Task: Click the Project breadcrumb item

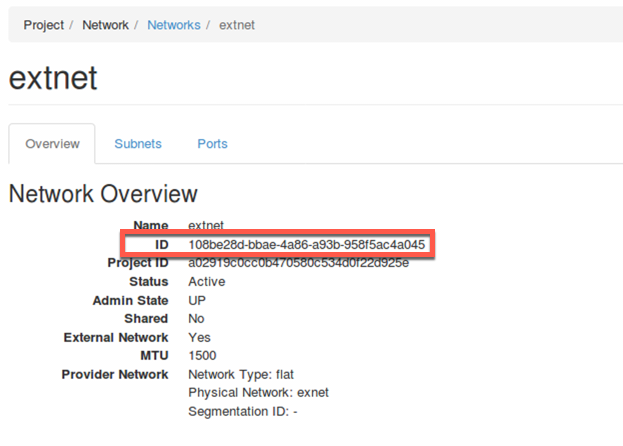Action: pos(43,25)
